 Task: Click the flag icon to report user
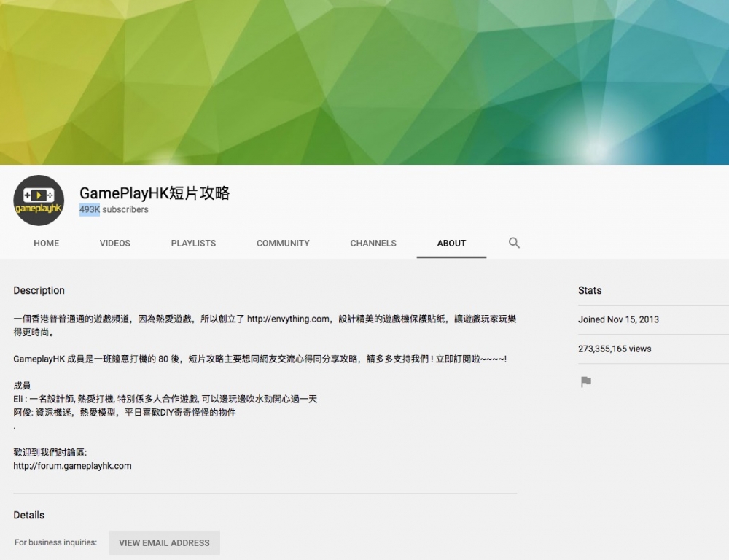pyautogui.click(x=585, y=381)
